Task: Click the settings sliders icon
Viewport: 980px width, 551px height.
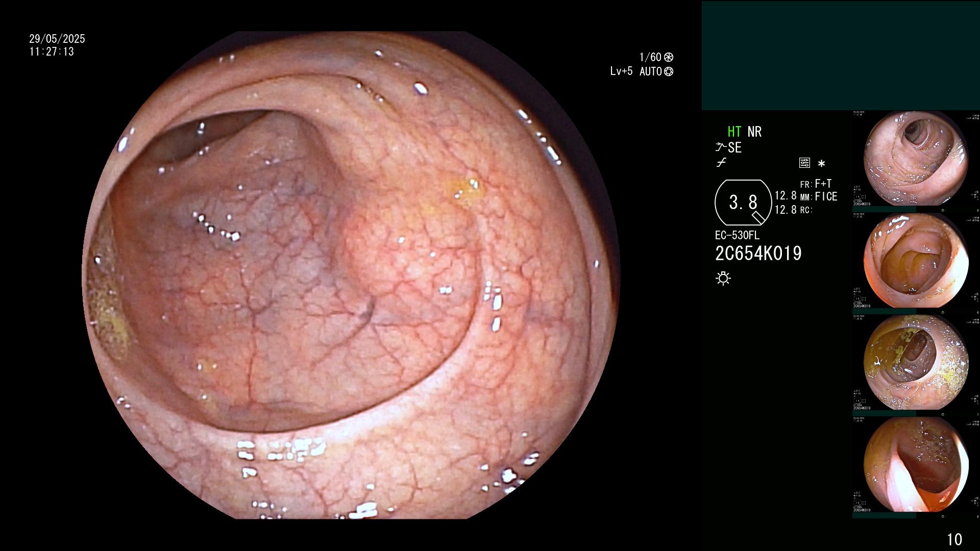Action: pos(804,163)
